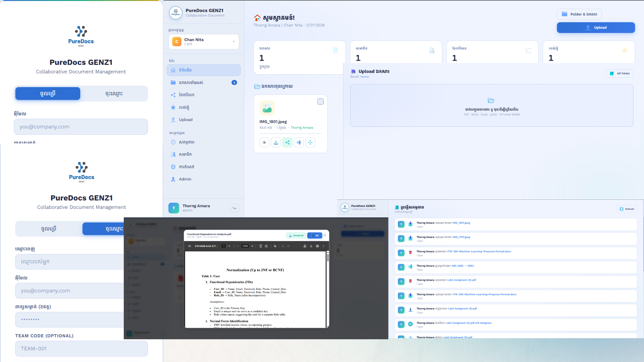The image size is (644, 362).
Task: Click the PDF preview vertical scrollbar
Action: tap(328, 258)
